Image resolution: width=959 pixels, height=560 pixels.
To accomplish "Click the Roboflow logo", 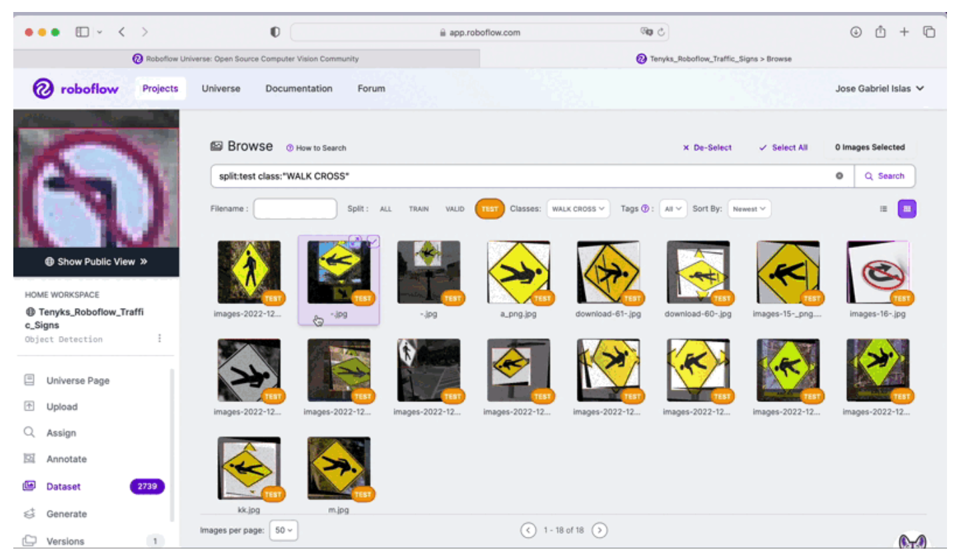I will [43, 88].
